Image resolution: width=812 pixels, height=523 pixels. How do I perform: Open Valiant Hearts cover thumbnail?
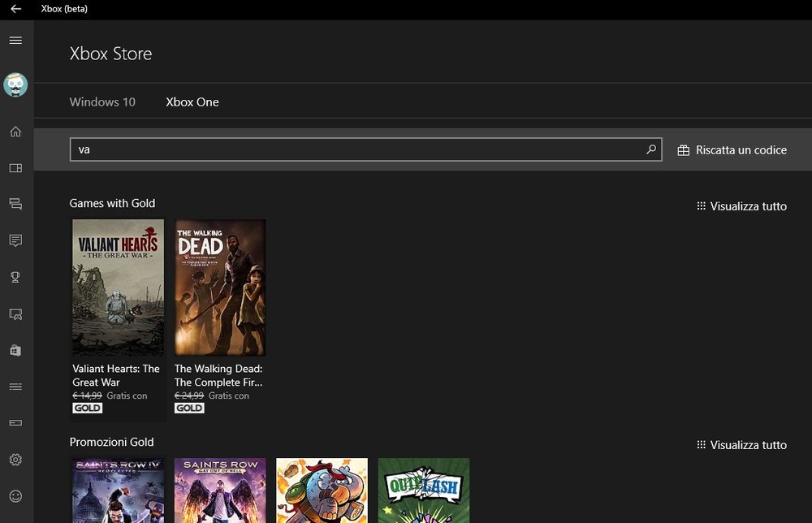click(x=118, y=287)
